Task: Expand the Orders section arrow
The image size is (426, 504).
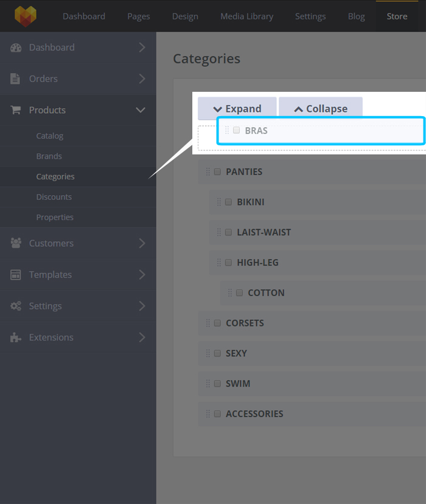Action: tap(142, 79)
